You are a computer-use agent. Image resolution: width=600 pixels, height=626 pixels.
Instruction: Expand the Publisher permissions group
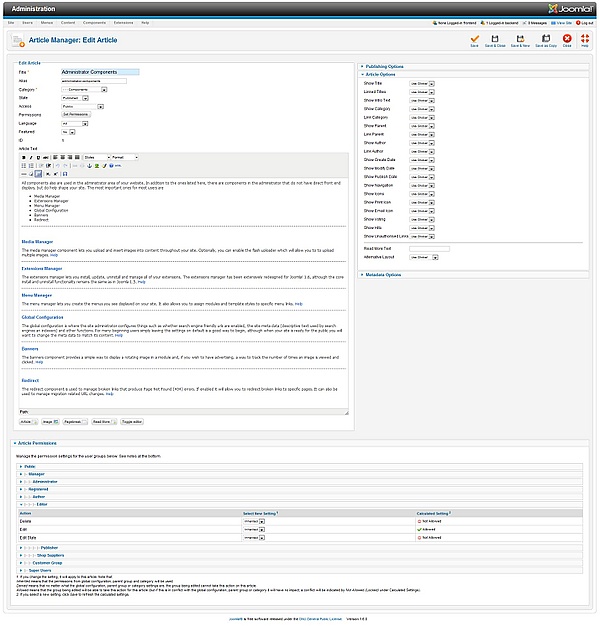pyautogui.click(x=50, y=548)
